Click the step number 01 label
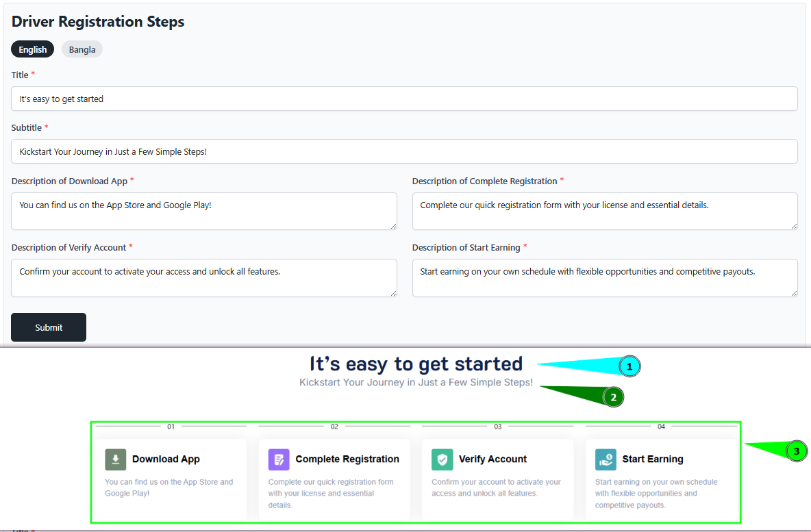The height and width of the screenshot is (532, 811). (x=171, y=427)
